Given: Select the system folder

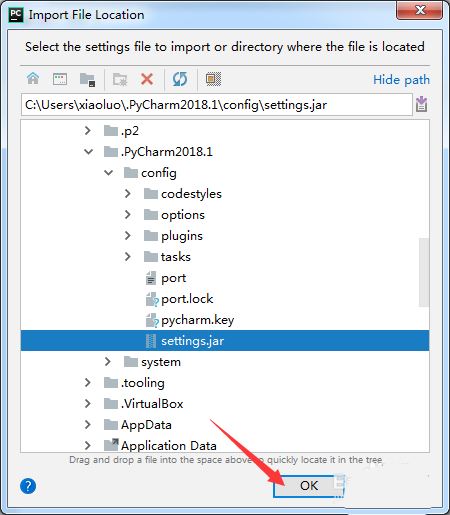Looking at the screenshot, I should click(161, 362).
